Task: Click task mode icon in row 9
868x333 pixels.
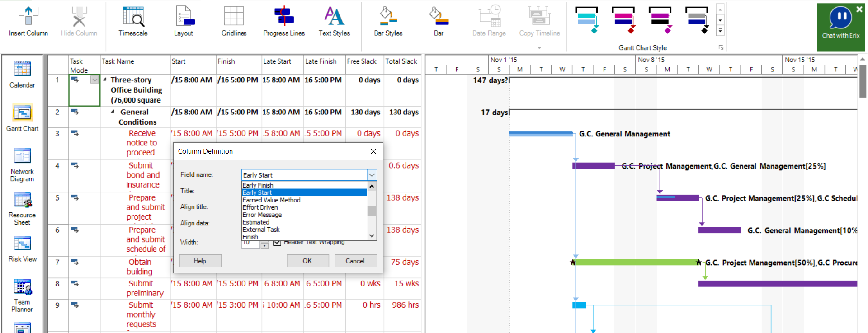Action: [x=75, y=305]
